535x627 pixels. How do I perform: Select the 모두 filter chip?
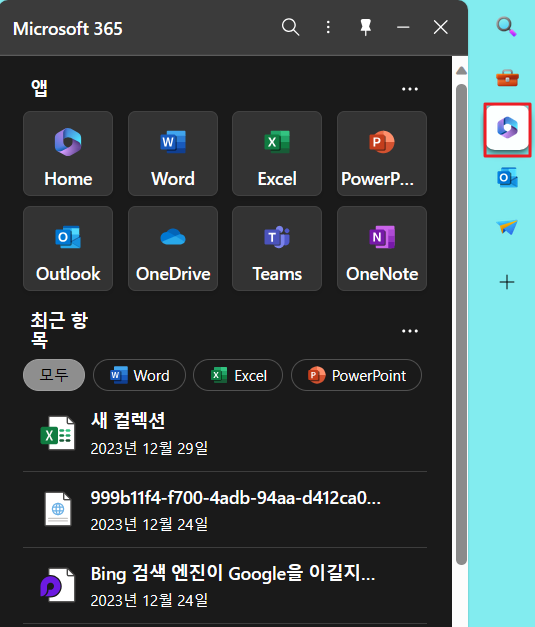pyautogui.click(x=54, y=375)
